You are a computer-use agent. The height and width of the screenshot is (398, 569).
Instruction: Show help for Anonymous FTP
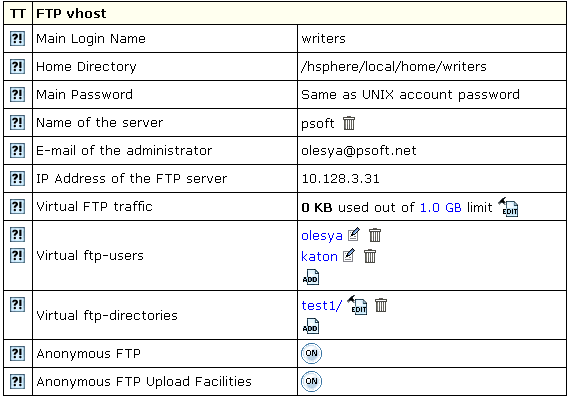(x=17, y=353)
